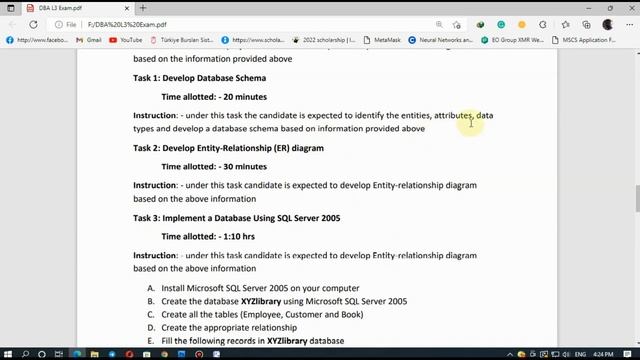Open Task View on taskbar
640x360 pixels.
point(59,354)
